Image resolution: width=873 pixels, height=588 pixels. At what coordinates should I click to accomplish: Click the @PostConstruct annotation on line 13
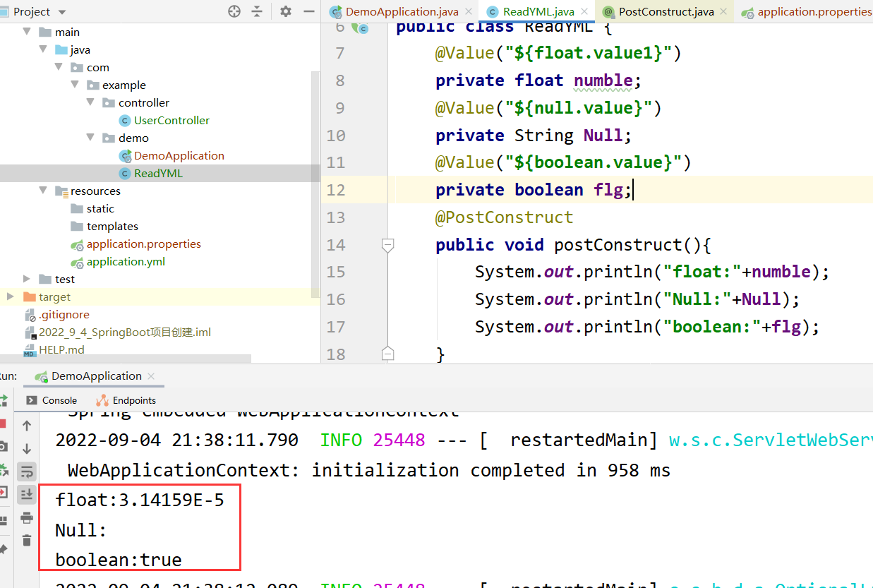click(505, 217)
